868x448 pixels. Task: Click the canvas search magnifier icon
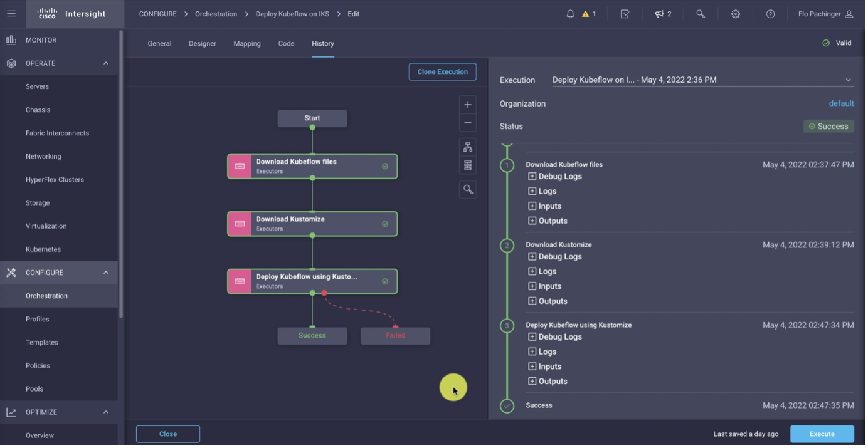[x=467, y=190]
